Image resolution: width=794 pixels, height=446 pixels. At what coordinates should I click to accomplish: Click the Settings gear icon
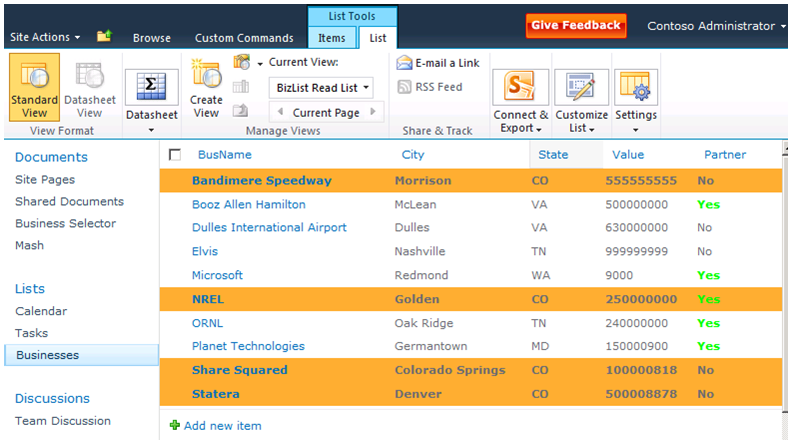tap(636, 90)
